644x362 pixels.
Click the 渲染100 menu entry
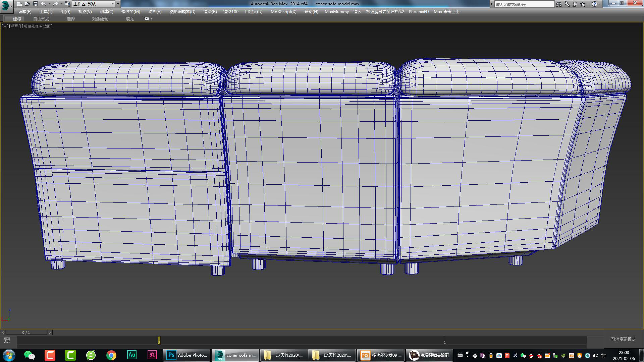[231, 11]
